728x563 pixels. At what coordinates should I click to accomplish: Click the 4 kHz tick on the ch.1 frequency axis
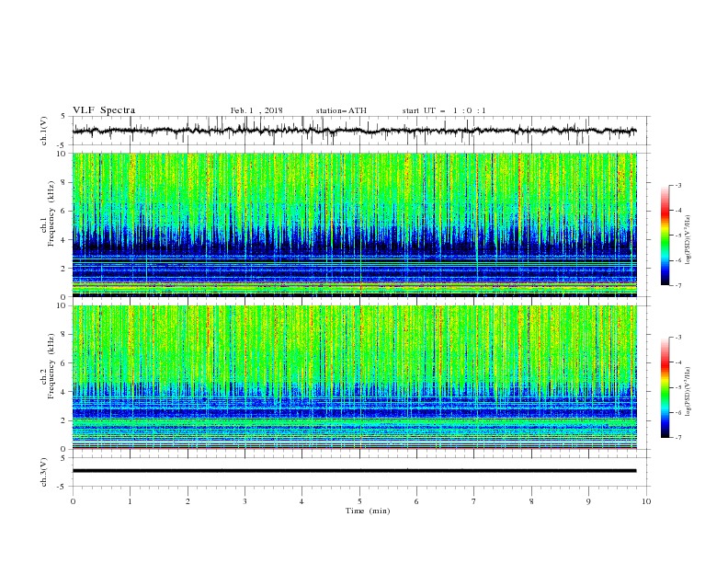coord(64,240)
